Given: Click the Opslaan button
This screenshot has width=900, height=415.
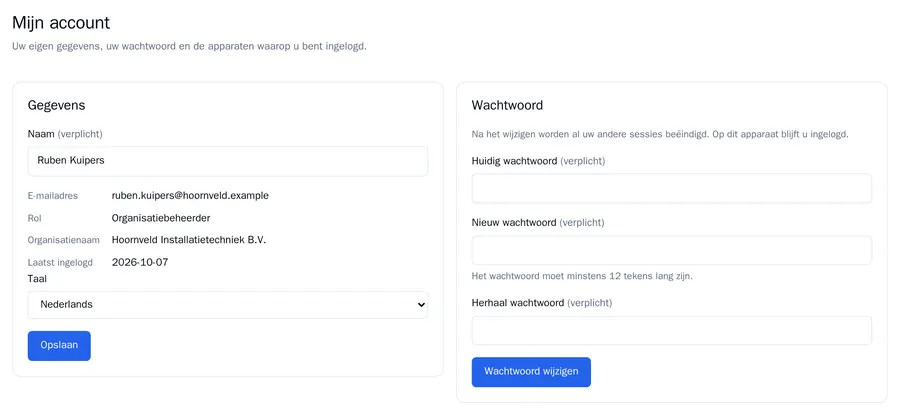Looking at the screenshot, I should (x=59, y=346).
